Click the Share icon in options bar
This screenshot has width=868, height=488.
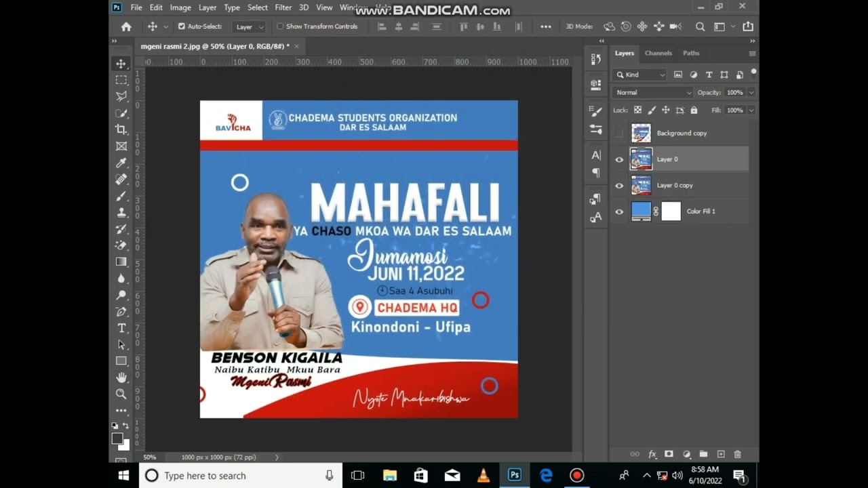click(748, 26)
